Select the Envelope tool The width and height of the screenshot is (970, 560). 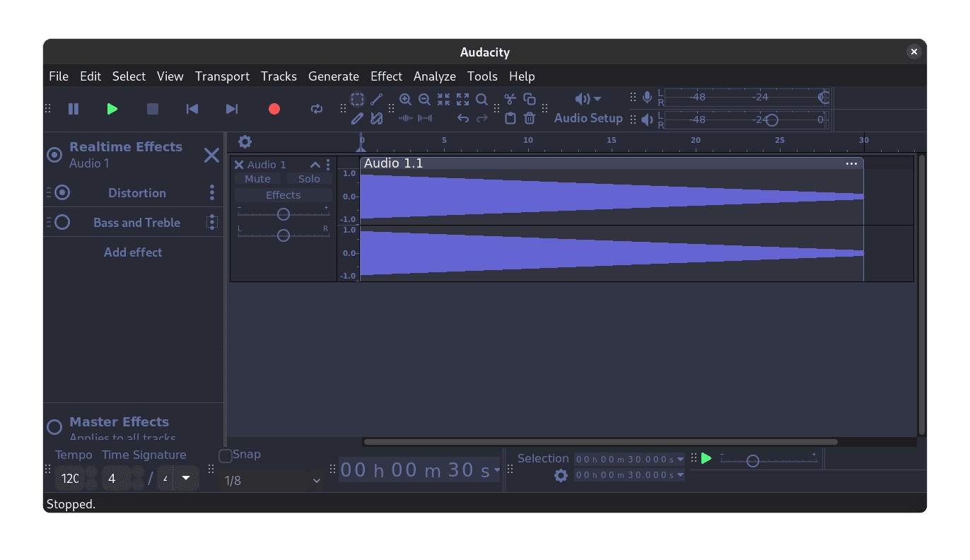377,99
